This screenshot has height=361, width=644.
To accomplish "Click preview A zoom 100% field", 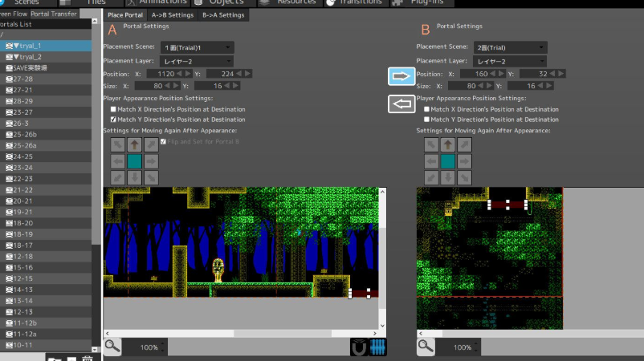I will tap(144, 347).
